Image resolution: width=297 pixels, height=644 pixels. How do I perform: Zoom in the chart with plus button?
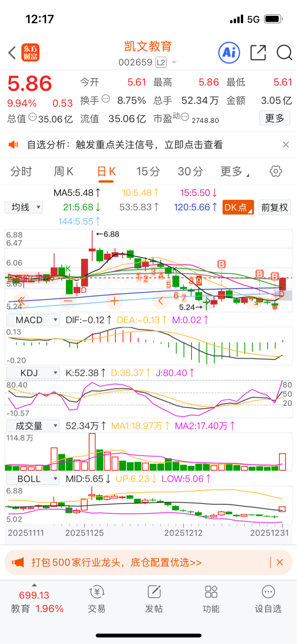(x=114, y=301)
